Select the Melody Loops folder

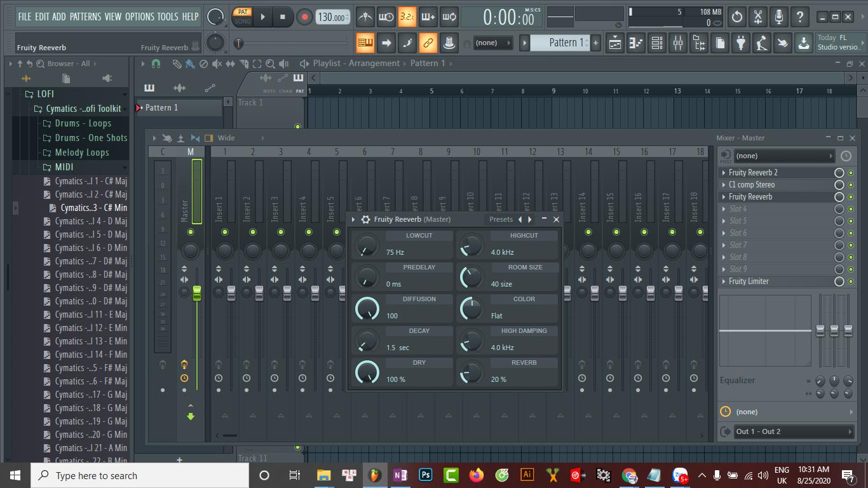pyautogui.click(x=82, y=152)
